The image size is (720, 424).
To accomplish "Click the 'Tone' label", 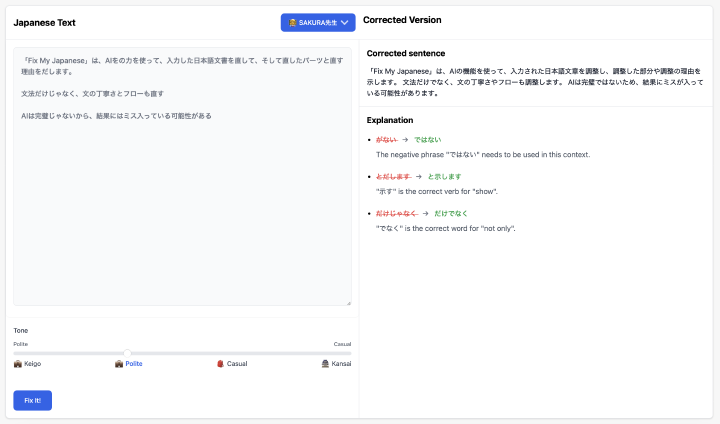I will click(x=21, y=330).
